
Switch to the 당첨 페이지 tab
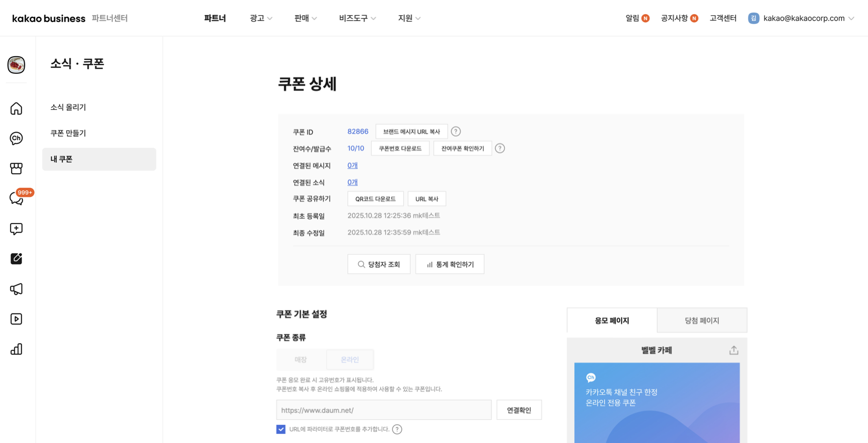702,320
